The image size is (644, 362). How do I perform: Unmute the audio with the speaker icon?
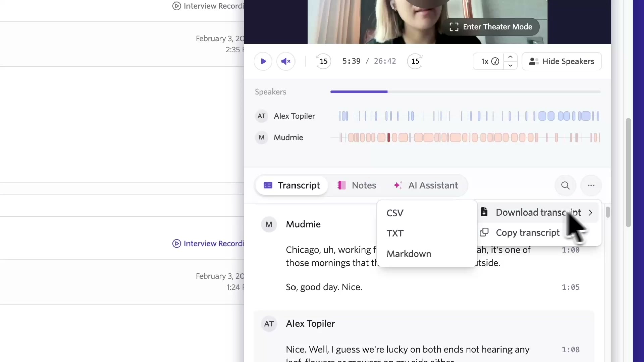tap(286, 61)
